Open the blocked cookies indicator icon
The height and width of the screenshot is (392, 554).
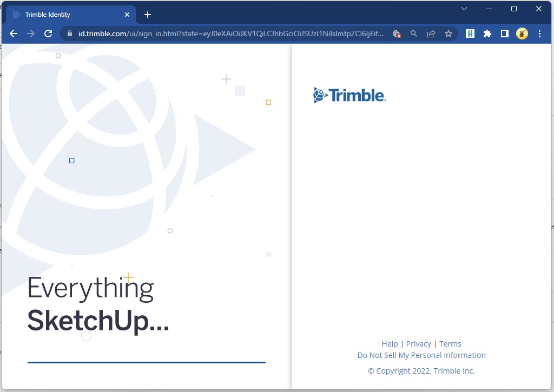[x=397, y=34]
